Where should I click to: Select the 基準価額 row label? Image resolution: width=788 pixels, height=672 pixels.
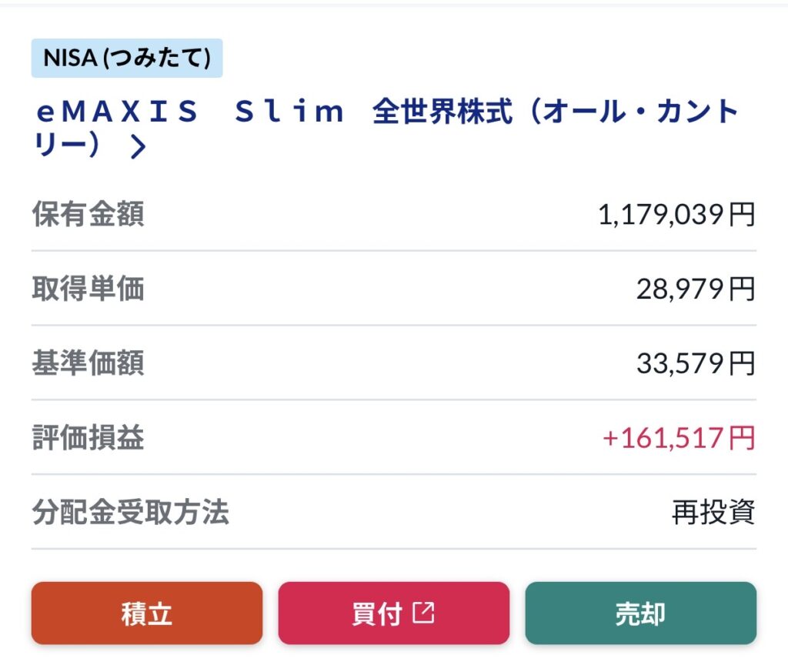(88, 363)
